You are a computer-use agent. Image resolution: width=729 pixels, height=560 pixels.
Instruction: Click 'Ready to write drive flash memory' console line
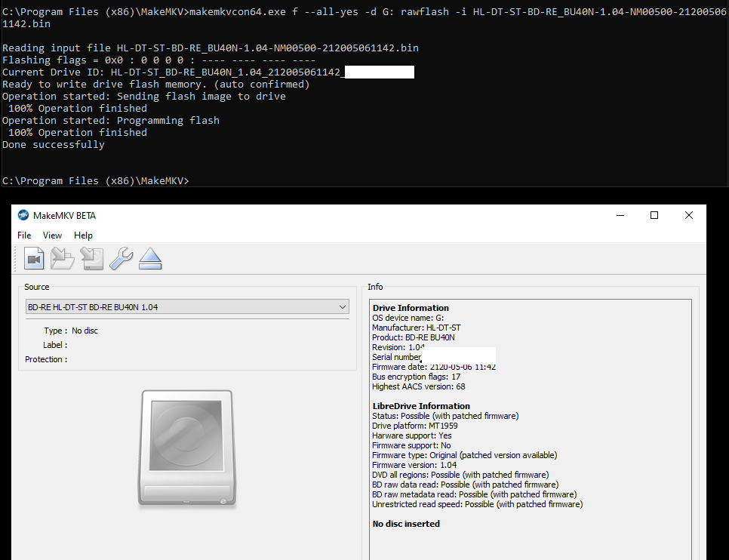(155, 85)
